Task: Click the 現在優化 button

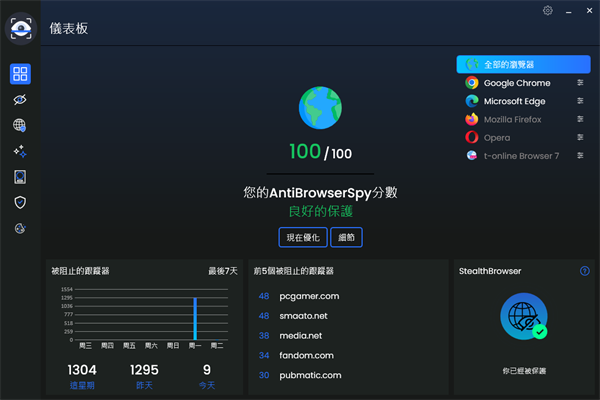Action: click(x=303, y=237)
